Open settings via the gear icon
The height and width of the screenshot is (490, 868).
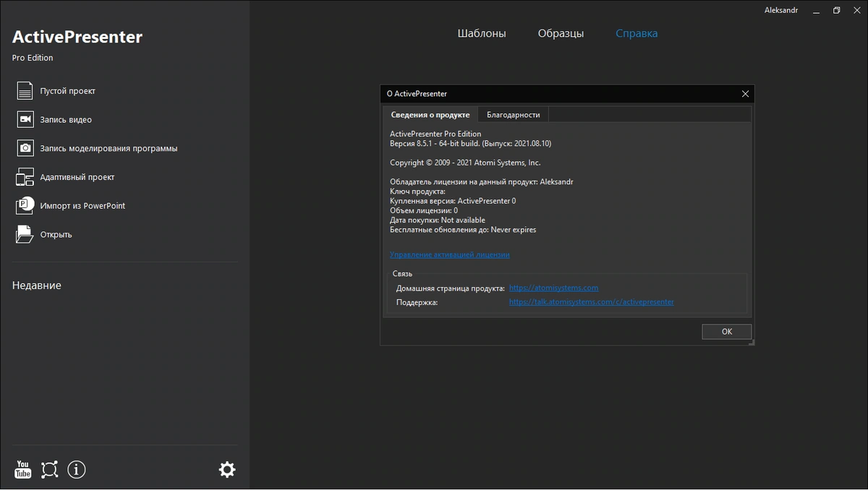point(227,470)
